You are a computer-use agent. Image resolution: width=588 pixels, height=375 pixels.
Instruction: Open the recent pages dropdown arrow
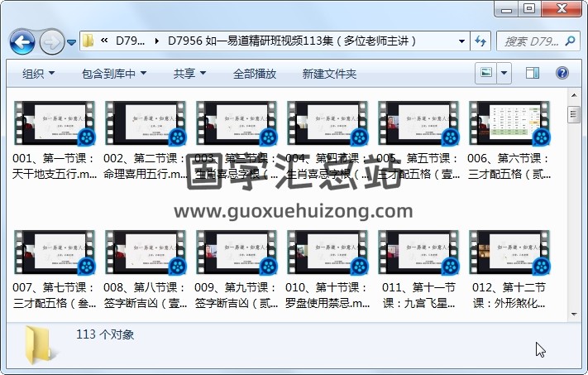click(72, 41)
